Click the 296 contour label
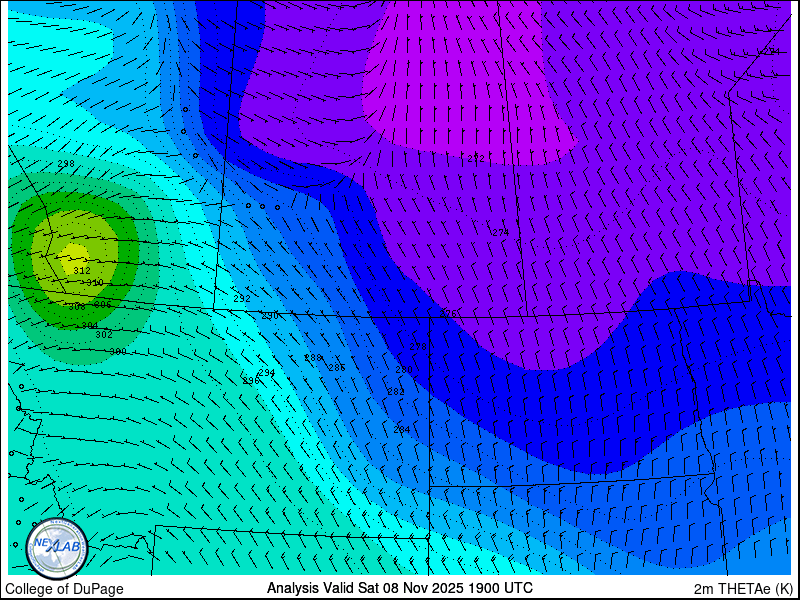800x600 pixels. [x=251, y=381]
